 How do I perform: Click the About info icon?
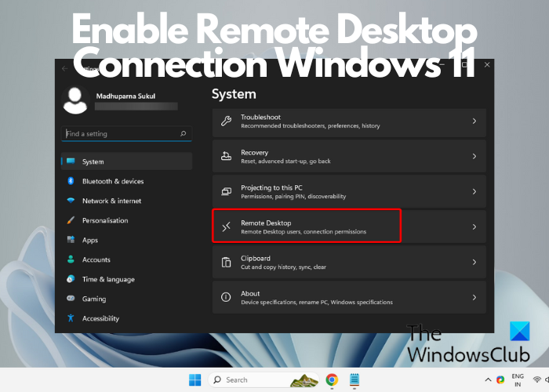226,297
